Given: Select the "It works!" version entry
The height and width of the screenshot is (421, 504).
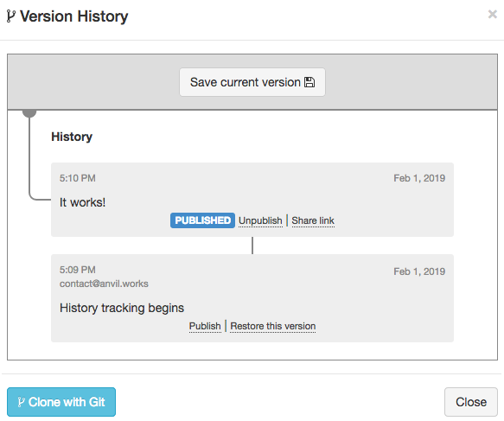Looking at the screenshot, I should [252, 200].
